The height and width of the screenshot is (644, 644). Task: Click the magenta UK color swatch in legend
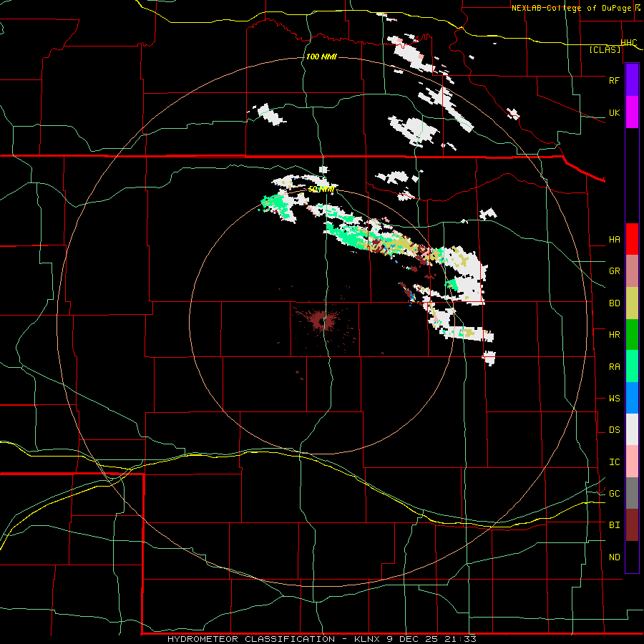(632, 112)
